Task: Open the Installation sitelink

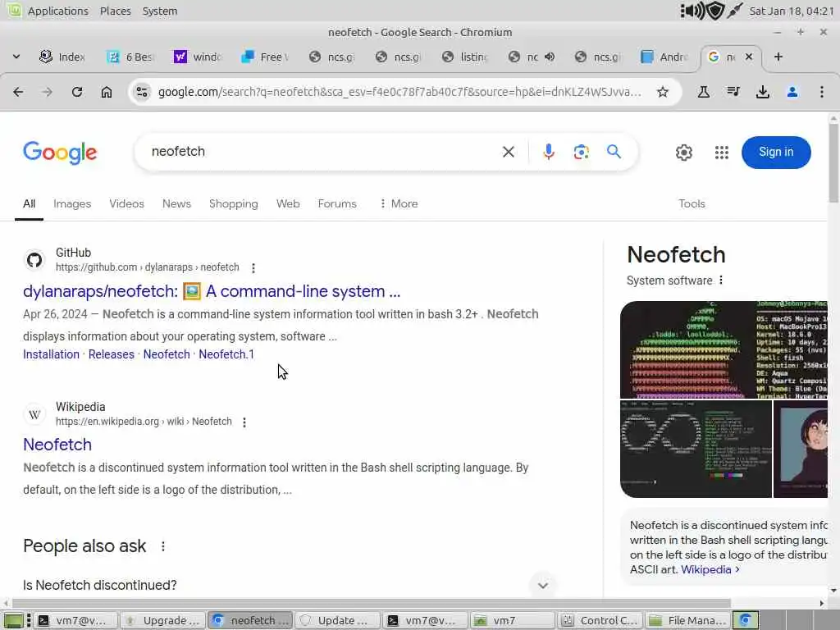Action: point(51,354)
